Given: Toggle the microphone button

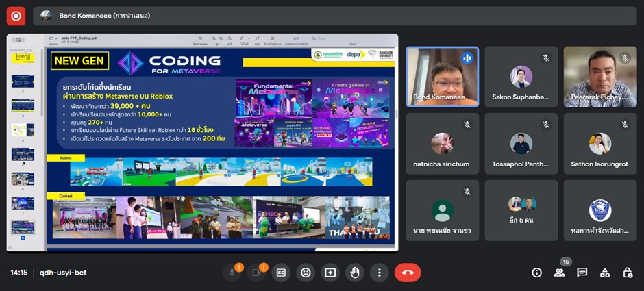Looking at the screenshot, I should [232, 273].
